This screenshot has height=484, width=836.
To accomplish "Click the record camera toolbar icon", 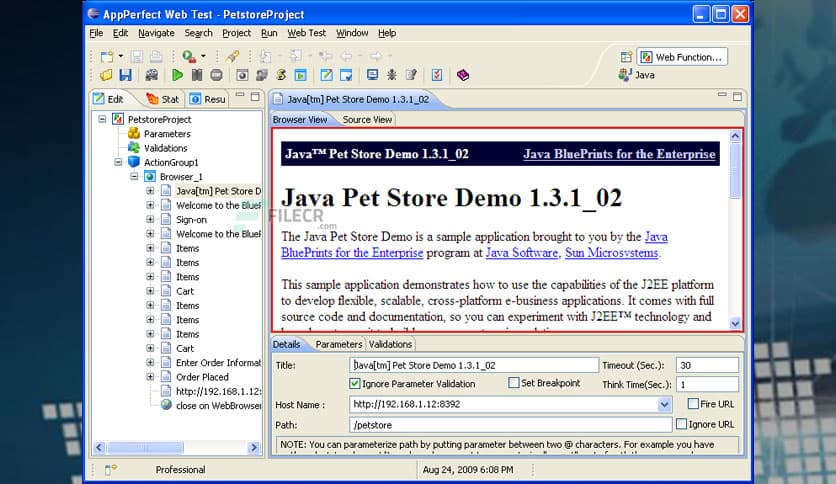I will tap(151, 75).
